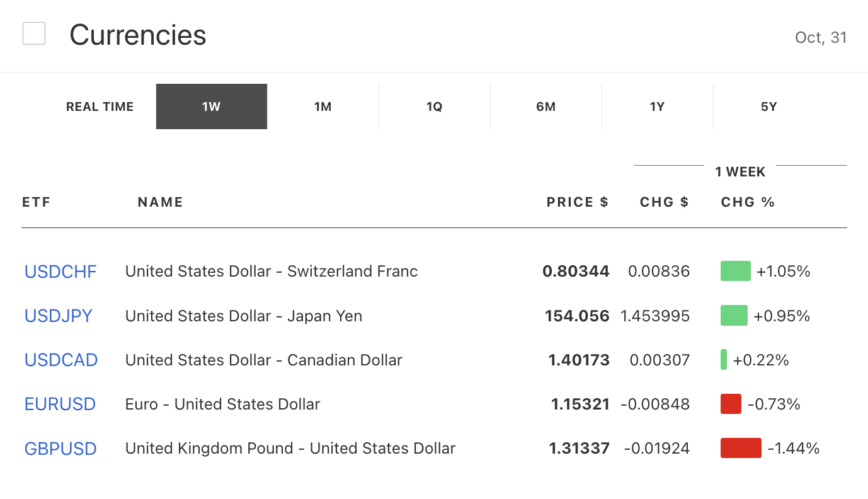Select the 1W time range tab
Viewport: 868px width, 499px height.
[212, 106]
